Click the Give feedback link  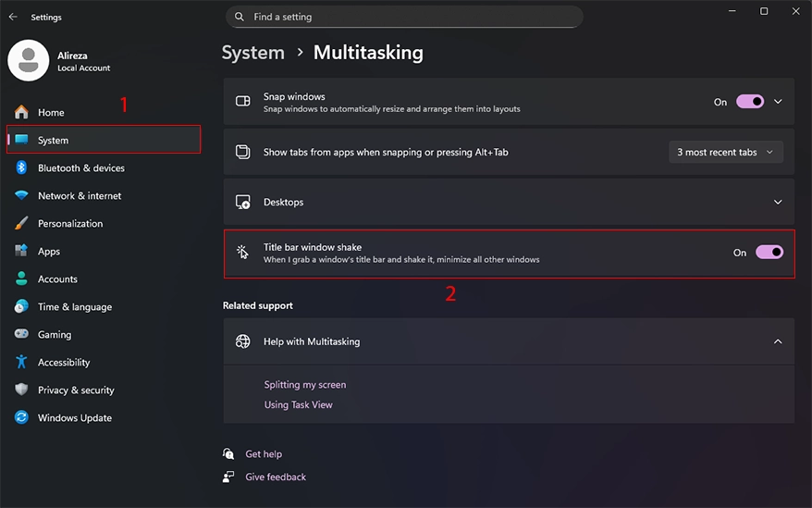click(275, 477)
